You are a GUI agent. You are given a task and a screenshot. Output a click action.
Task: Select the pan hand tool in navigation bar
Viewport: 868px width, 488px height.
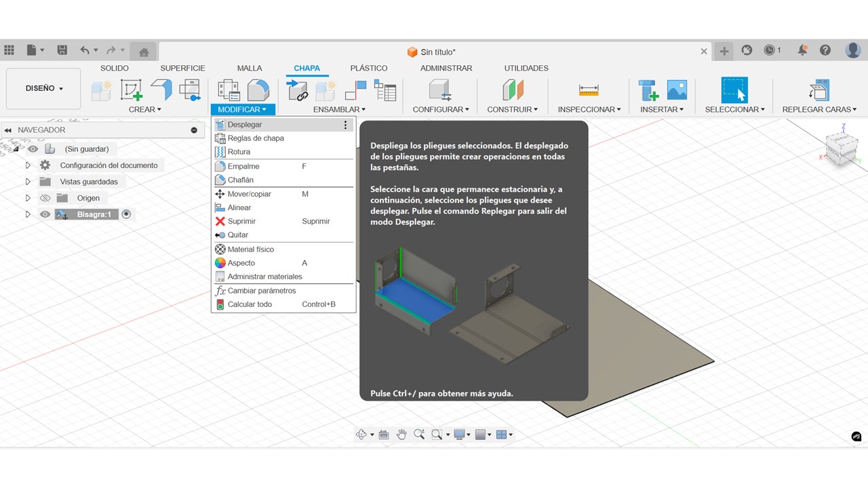[401, 434]
